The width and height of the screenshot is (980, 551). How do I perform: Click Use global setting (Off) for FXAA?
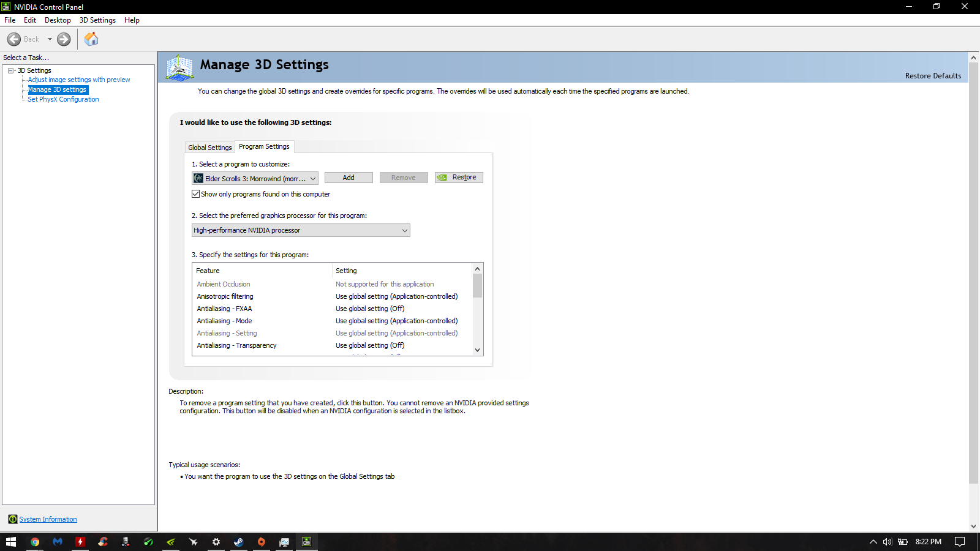tap(370, 309)
